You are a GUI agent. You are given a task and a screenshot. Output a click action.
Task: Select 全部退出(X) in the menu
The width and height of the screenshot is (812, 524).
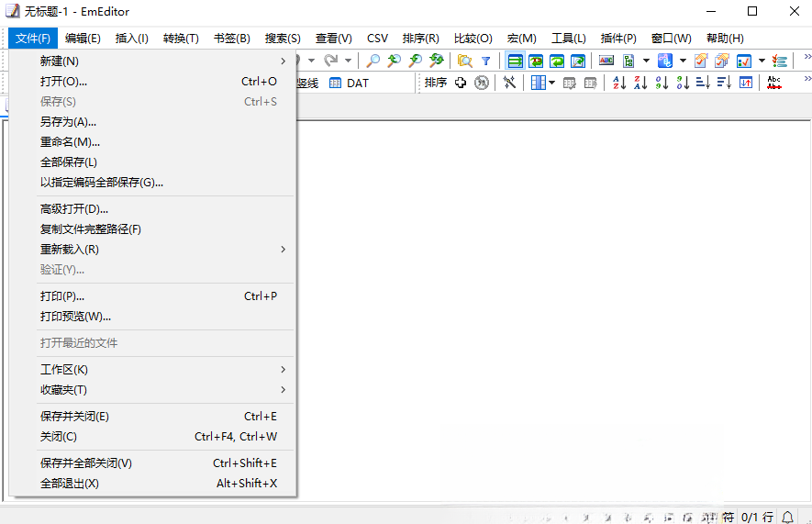coord(153,484)
